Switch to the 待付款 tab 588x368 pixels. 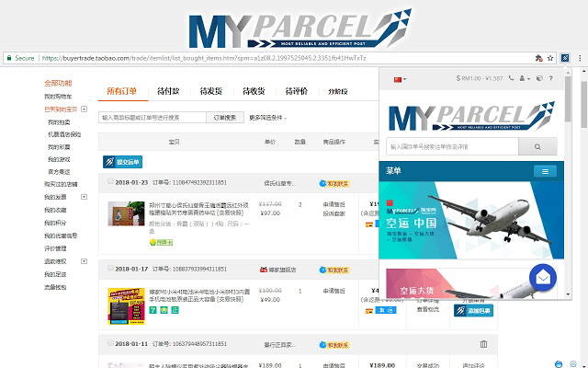[x=168, y=91]
